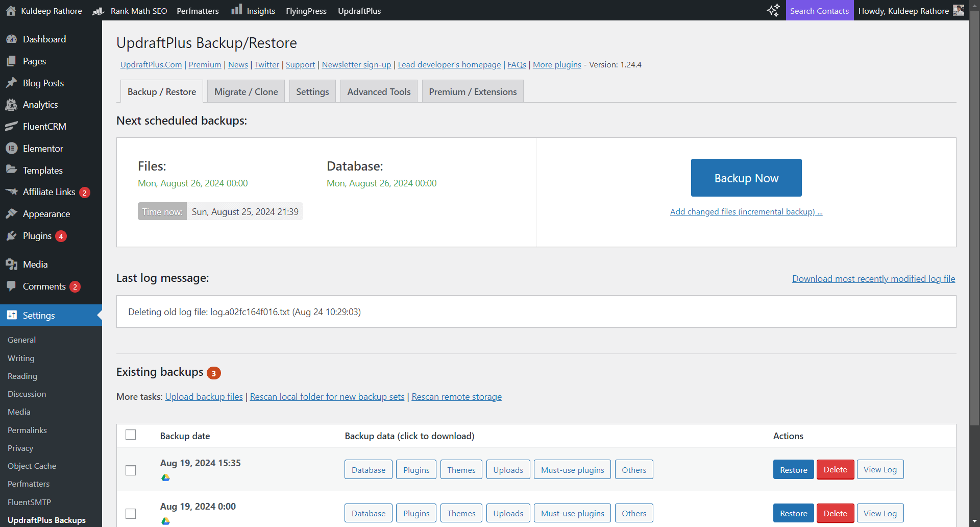Click the FluentCRM logo icon
The image size is (980, 527).
coord(12,127)
